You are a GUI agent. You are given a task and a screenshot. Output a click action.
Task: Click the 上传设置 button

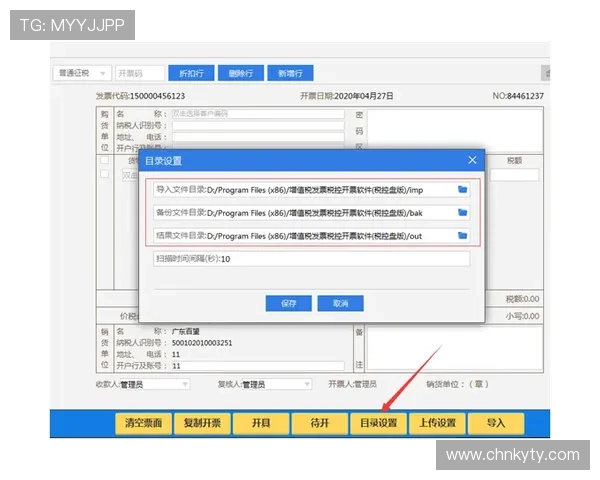click(437, 423)
